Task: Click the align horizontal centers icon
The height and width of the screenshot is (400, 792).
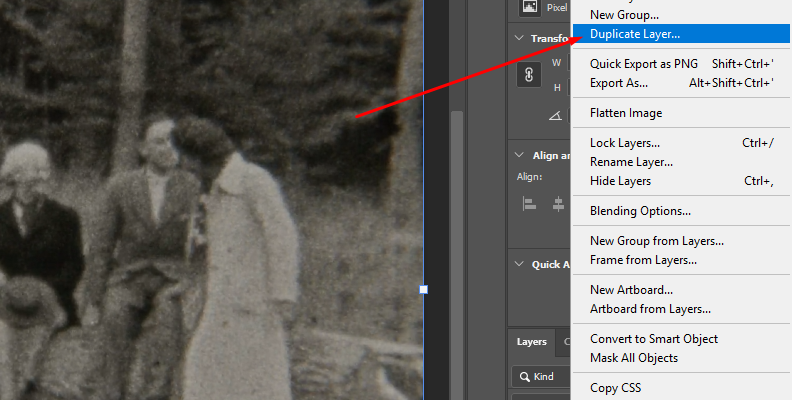Action: (558, 204)
